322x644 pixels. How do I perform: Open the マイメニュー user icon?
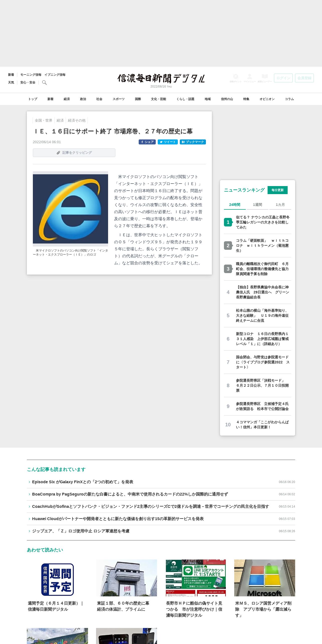point(250,78)
